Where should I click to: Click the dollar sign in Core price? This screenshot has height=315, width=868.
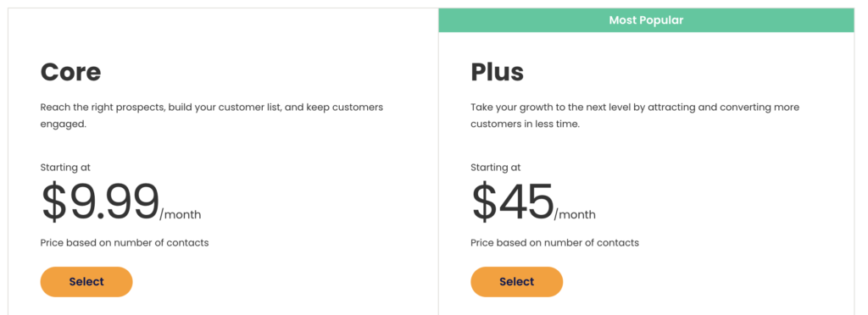[x=54, y=202]
